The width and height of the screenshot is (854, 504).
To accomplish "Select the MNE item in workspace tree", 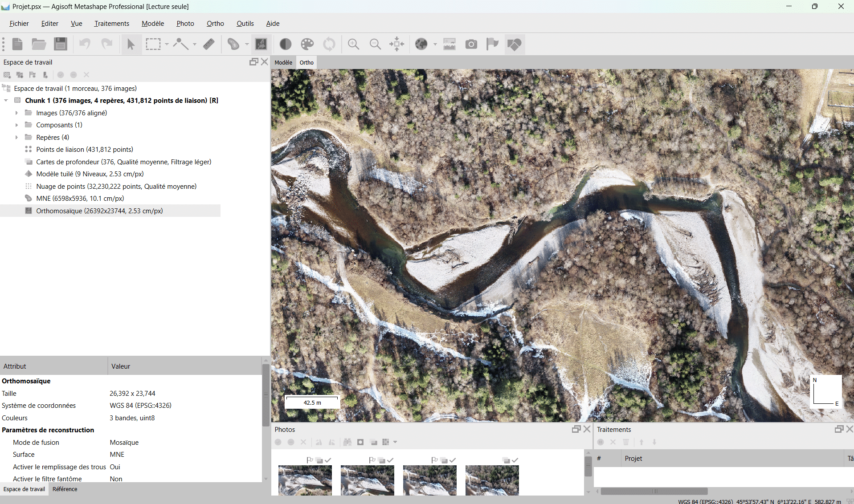I will (80, 199).
